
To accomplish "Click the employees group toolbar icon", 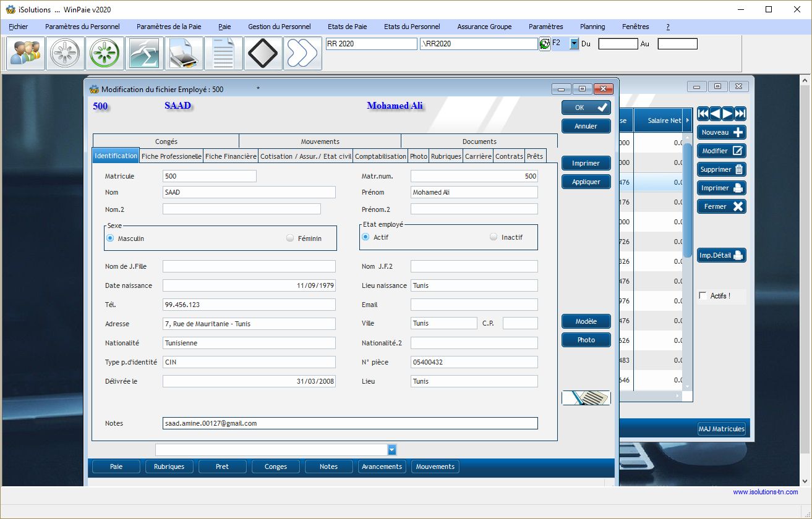I will point(25,54).
